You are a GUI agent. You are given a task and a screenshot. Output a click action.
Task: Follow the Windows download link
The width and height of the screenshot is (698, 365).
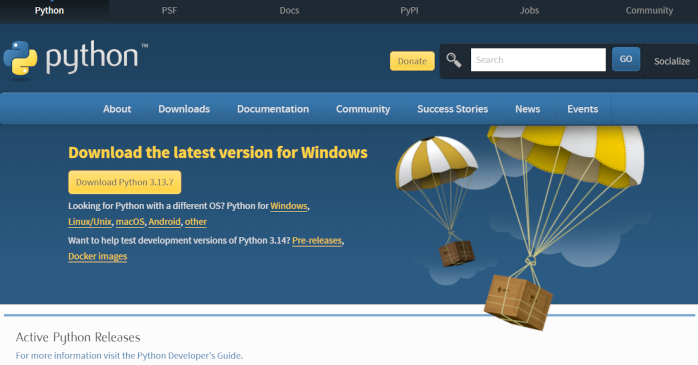(289, 206)
